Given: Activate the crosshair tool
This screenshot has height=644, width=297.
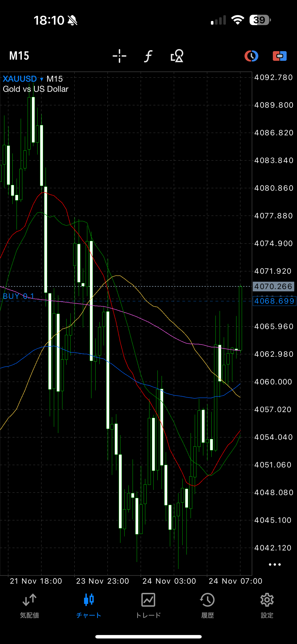Looking at the screenshot, I should [x=119, y=56].
